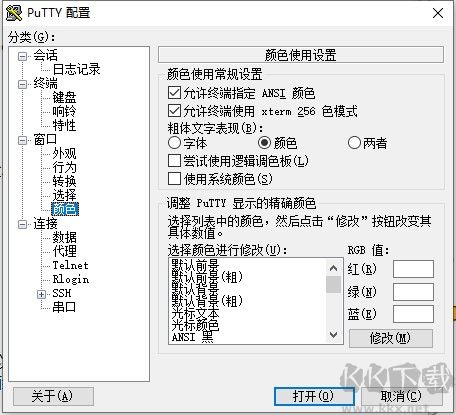
Task: Click the 蓝(E) value field
Action: [413, 314]
